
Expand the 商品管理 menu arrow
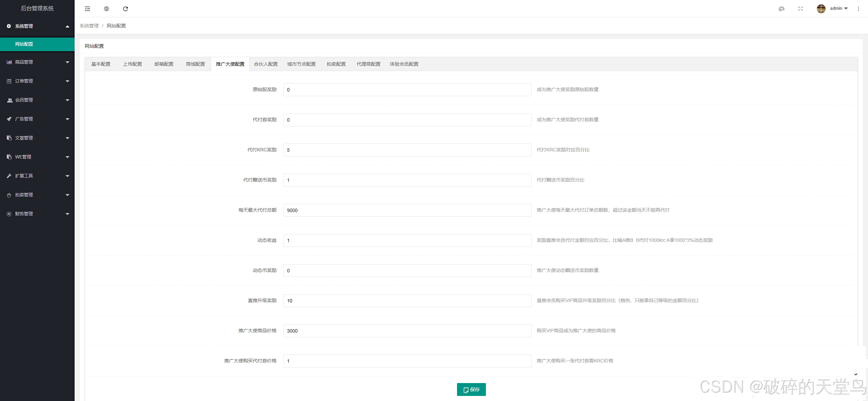pos(67,62)
